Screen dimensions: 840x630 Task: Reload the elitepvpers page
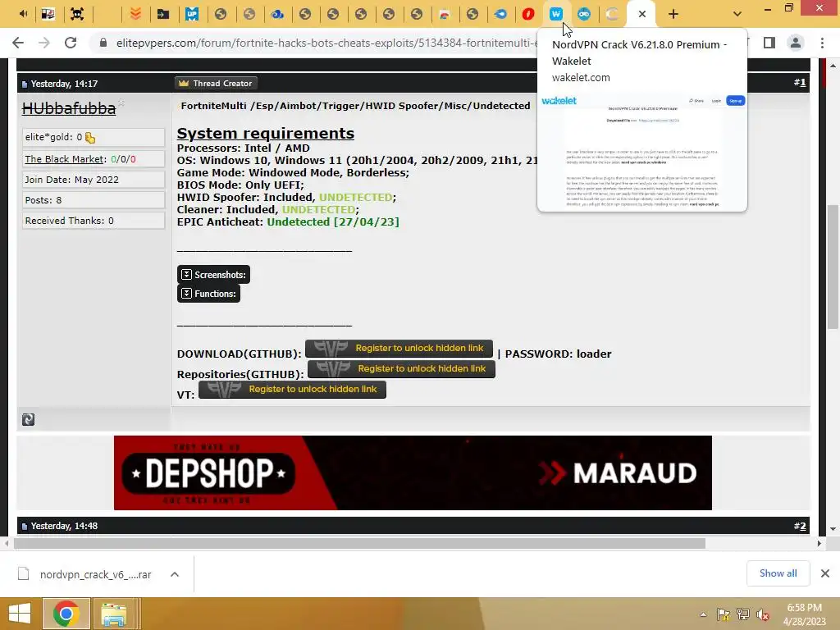tap(71, 43)
